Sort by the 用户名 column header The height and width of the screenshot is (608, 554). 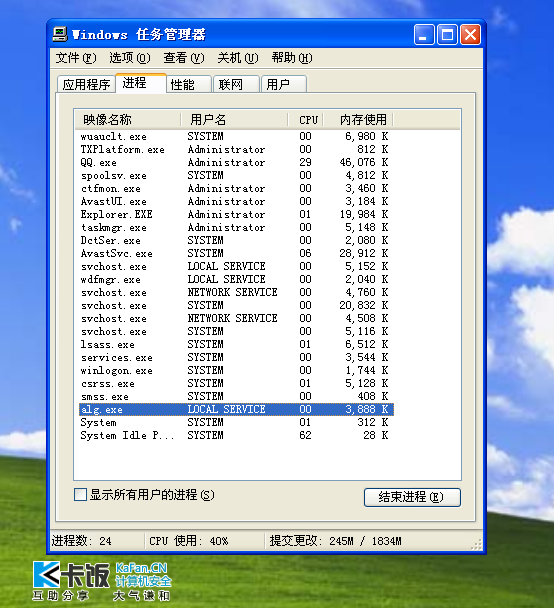pos(235,119)
